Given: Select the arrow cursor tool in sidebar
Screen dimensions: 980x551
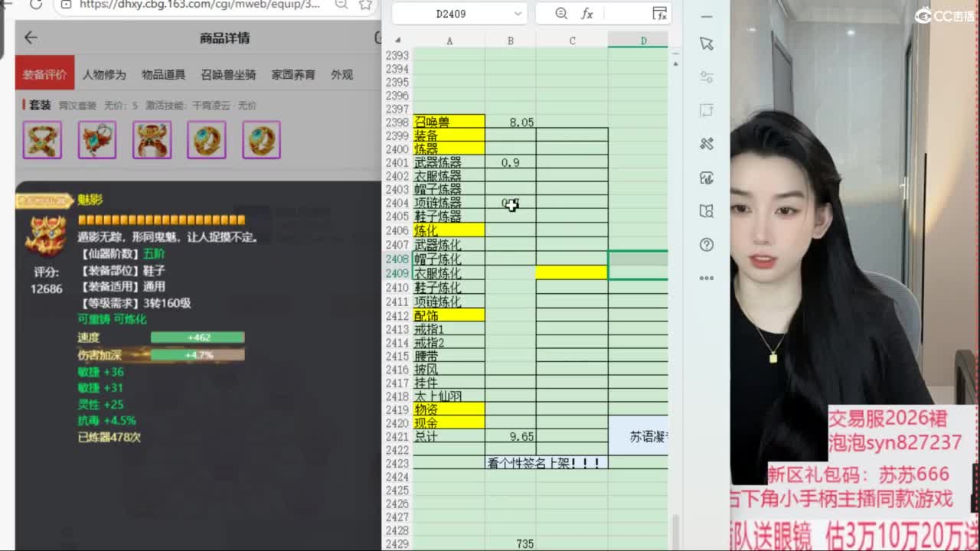Looking at the screenshot, I should [x=707, y=44].
